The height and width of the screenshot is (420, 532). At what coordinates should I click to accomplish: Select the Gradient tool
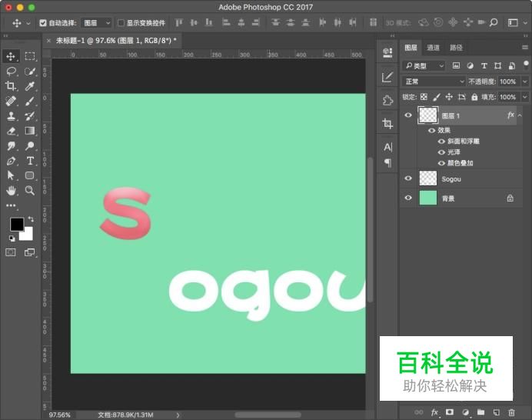[x=30, y=131]
